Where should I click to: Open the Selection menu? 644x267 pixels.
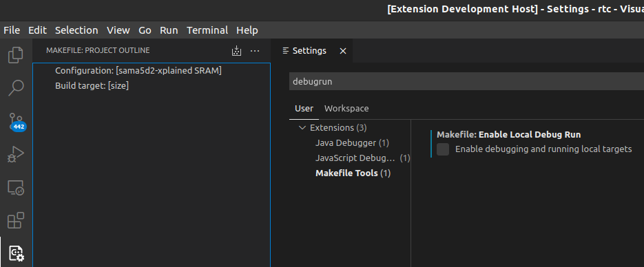click(76, 30)
